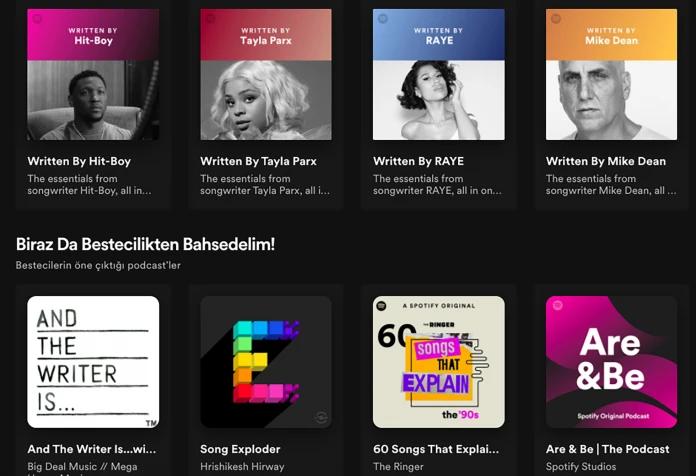Open the Song Exploder podcast title link
This screenshot has width=696, height=476.
(x=240, y=449)
